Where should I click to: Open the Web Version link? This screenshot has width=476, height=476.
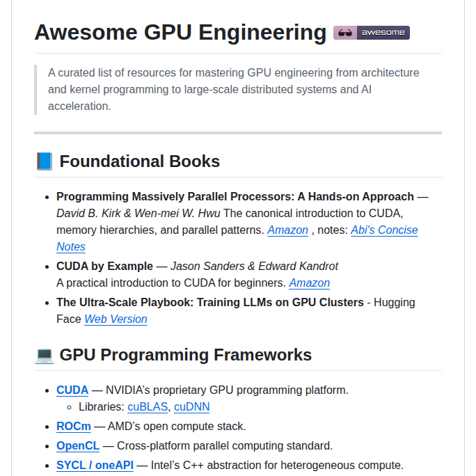pyautogui.click(x=116, y=319)
